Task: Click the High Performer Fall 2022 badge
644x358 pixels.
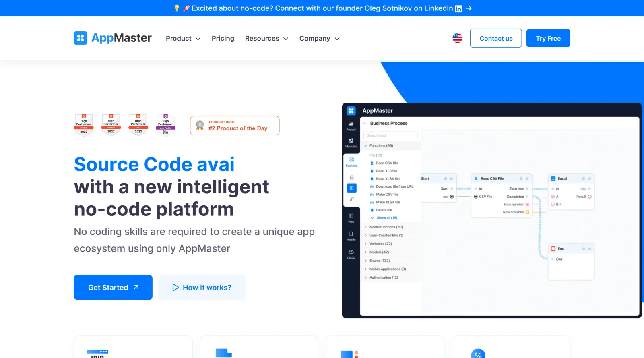Action: pyautogui.click(x=138, y=125)
